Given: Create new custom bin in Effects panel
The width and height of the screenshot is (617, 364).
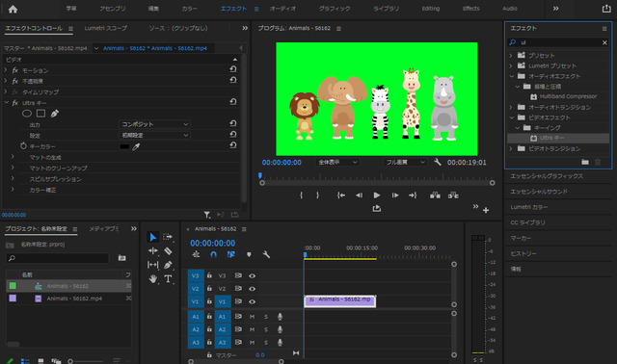Looking at the screenshot, I should tap(585, 162).
